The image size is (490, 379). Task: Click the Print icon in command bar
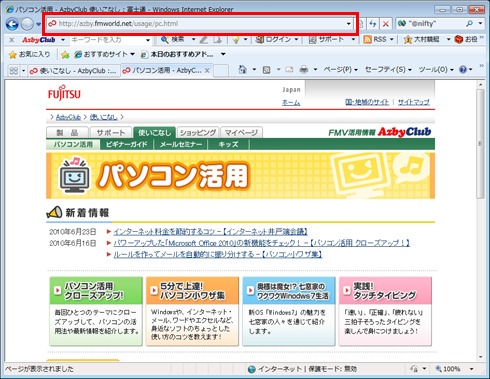[x=304, y=70]
